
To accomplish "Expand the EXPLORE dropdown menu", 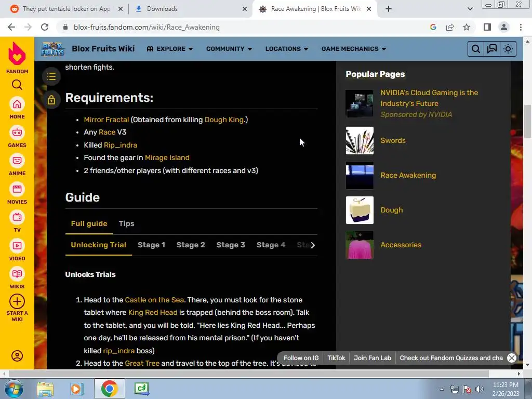I will (170, 49).
